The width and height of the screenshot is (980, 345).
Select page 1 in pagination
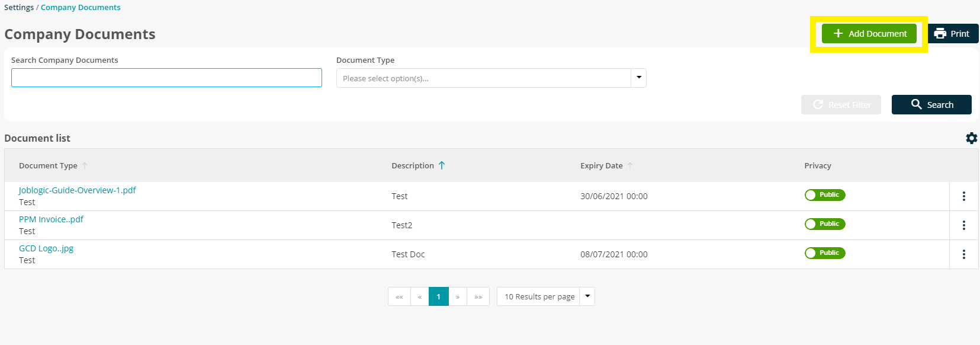pos(438,296)
